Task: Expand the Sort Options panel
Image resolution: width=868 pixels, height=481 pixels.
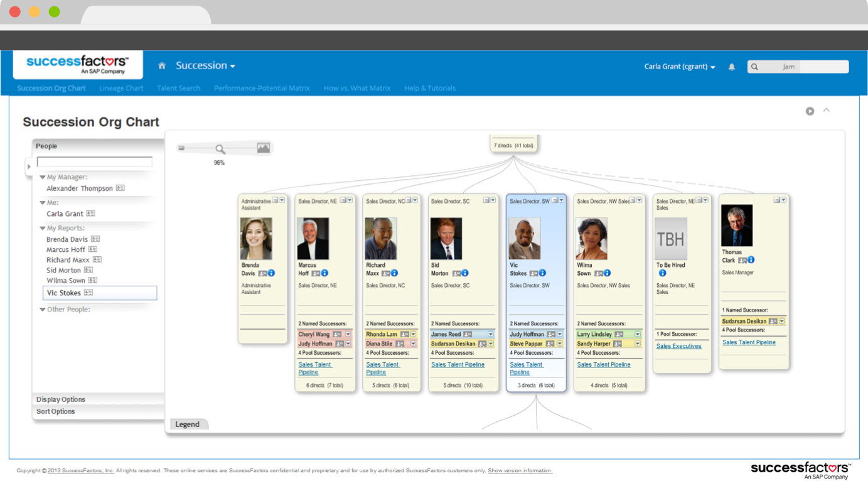Action: [x=98, y=411]
